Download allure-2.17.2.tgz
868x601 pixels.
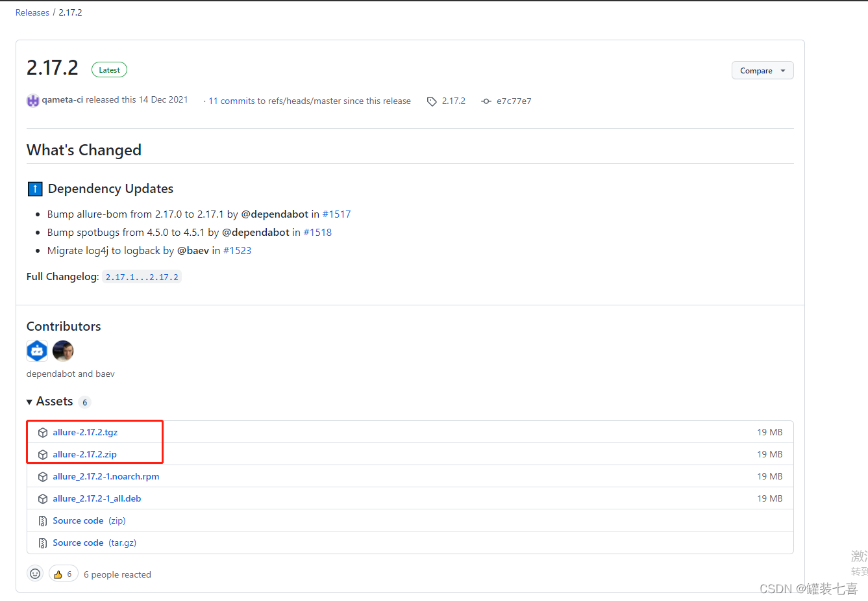[x=85, y=433]
